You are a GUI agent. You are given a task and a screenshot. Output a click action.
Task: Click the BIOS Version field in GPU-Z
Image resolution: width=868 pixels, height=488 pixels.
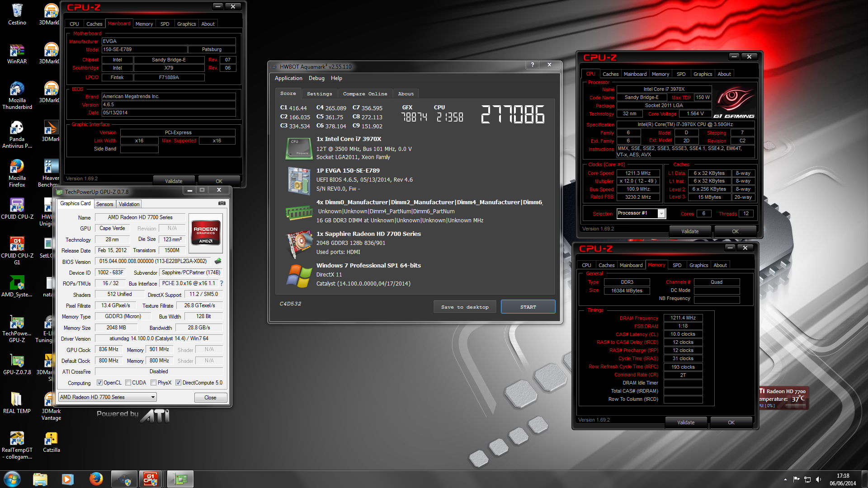click(153, 261)
